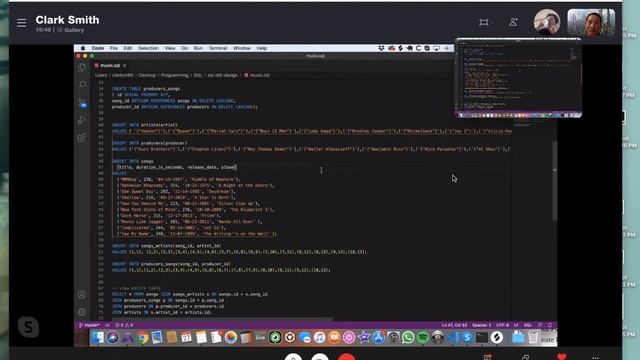Open the Search view in the activity bar
The height and width of the screenshot is (360, 640).
(x=82, y=85)
